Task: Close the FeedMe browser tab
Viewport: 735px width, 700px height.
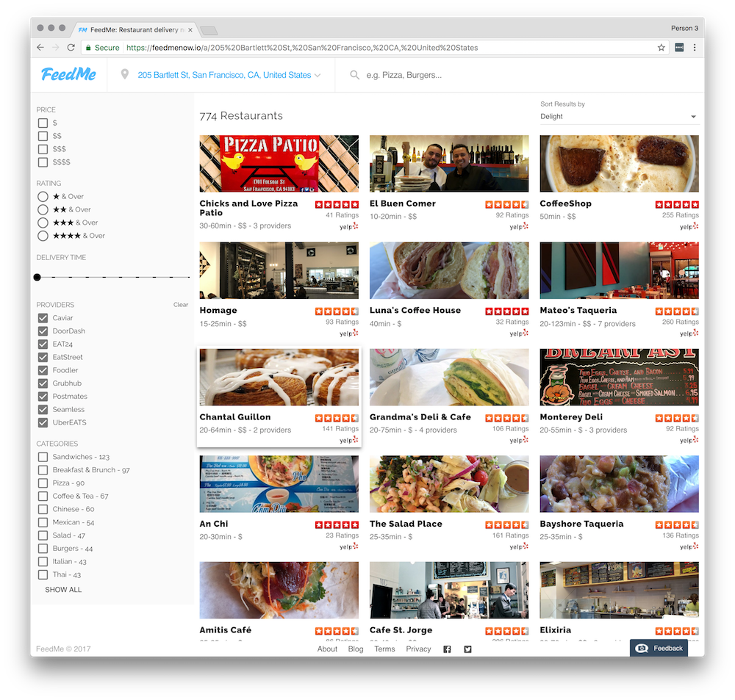Action: click(190, 29)
